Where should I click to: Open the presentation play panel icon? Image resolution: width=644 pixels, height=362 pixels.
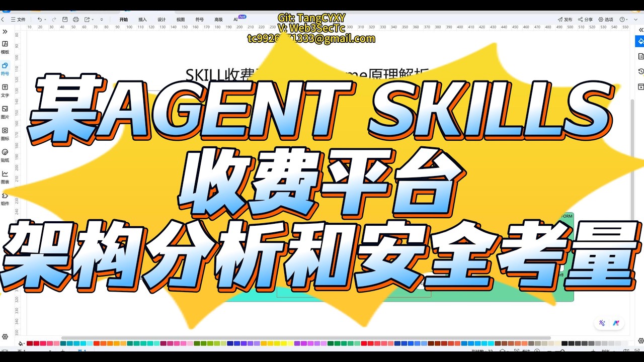pyautogui.click(x=640, y=86)
